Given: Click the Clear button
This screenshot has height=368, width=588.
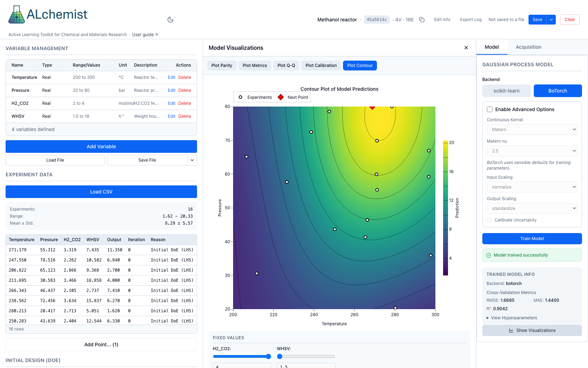Looking at the screenshot, I should [570, 20].
